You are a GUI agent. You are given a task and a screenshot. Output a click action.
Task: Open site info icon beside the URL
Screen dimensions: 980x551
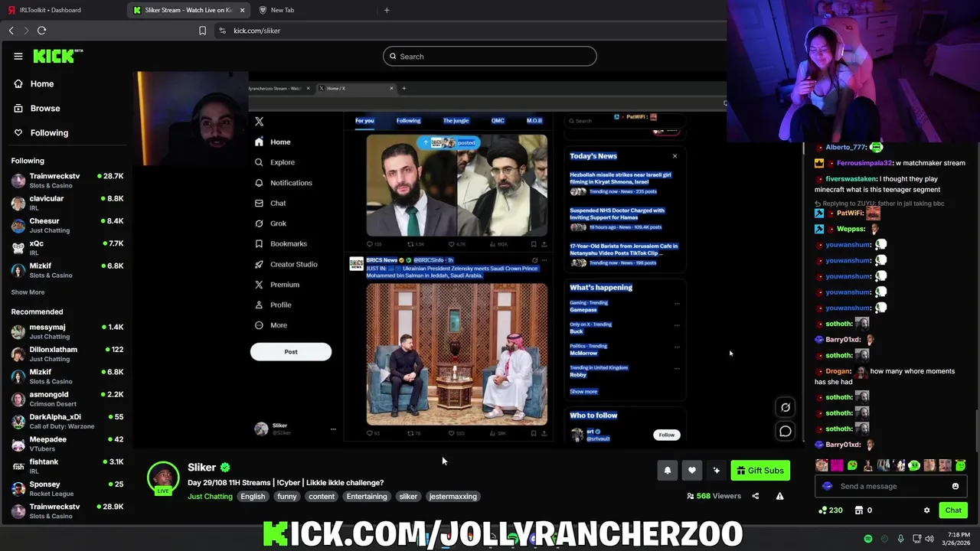click(222, 31)
